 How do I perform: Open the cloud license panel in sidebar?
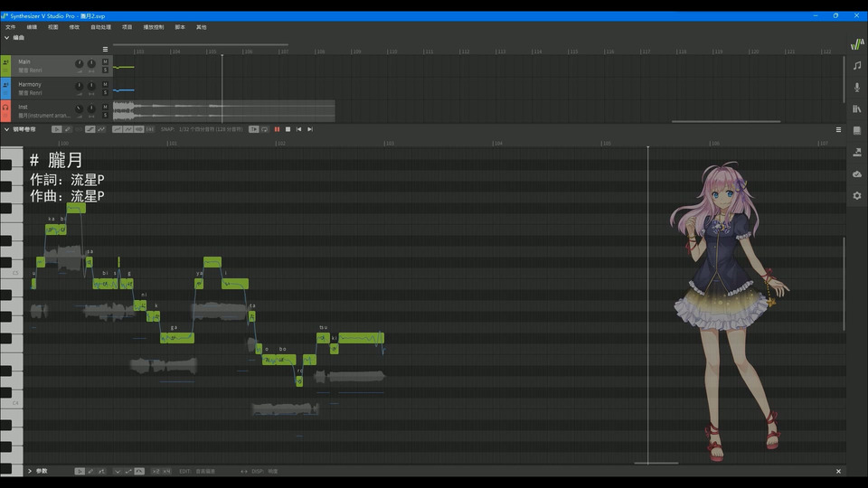coord(857,174)
